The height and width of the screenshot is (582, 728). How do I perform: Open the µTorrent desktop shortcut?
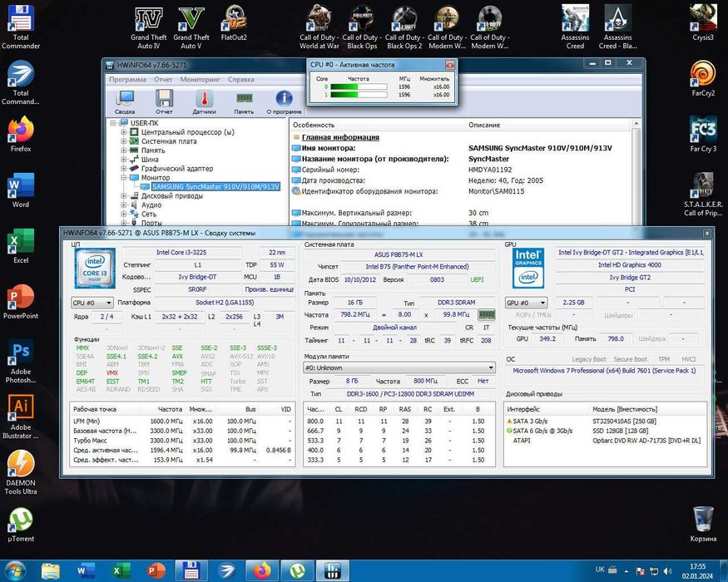[21, 525]
